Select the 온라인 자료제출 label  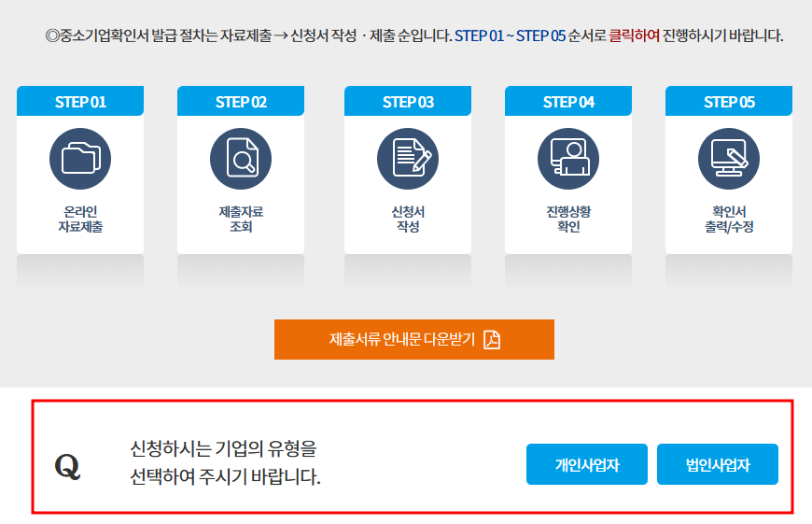80,220
